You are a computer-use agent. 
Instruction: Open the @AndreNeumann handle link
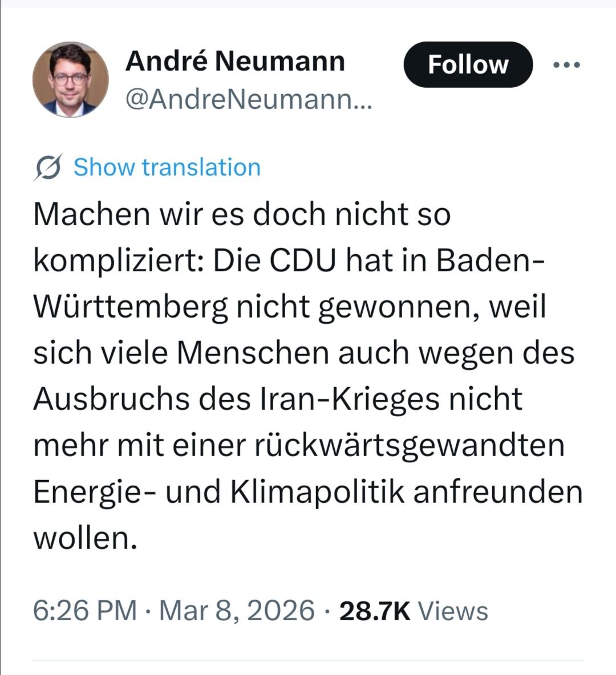[x=248, y=100]
